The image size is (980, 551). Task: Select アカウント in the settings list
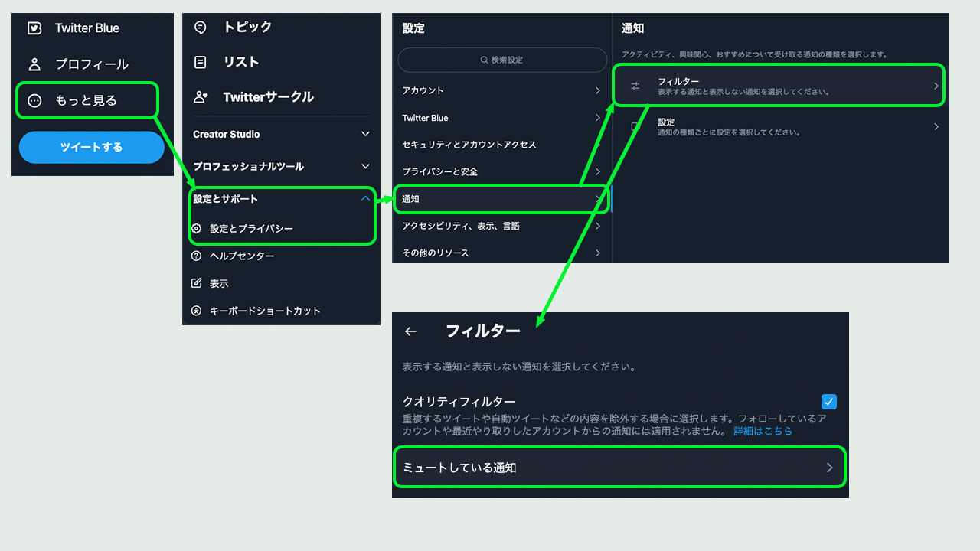click(501, 90)
